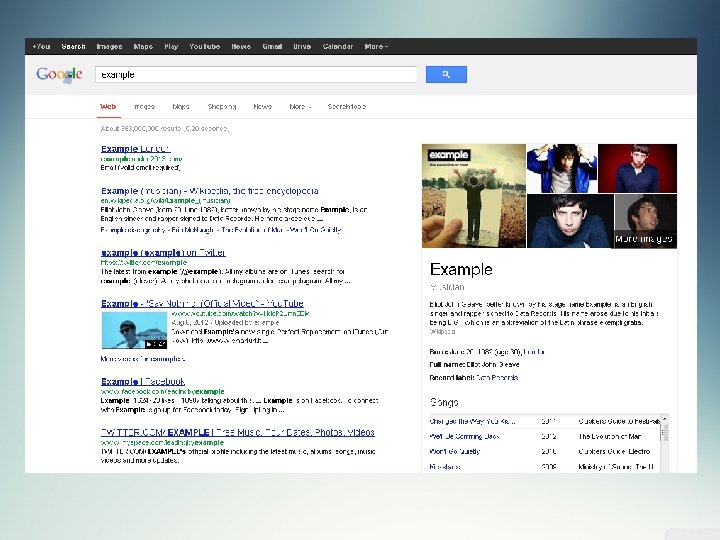Viewport: 720px width, 540px height.
Task: Switch to the News results tab
Action: (263, 107)
